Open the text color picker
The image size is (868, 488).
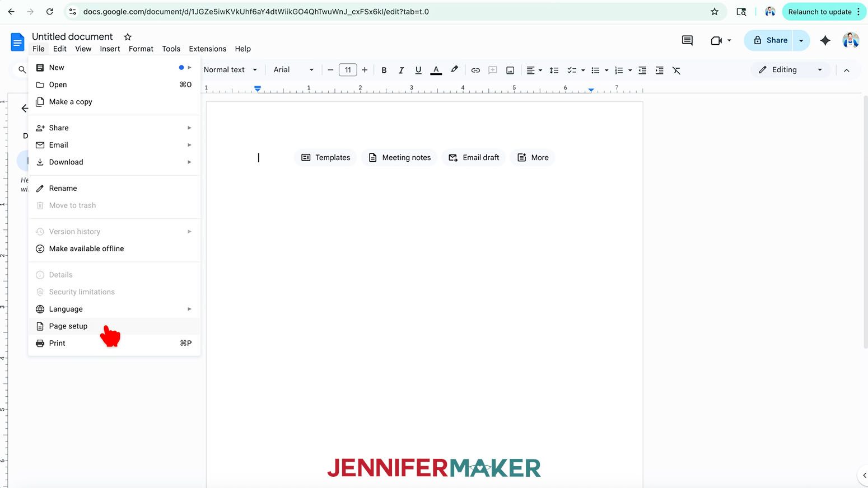click(x=436, y=70)
